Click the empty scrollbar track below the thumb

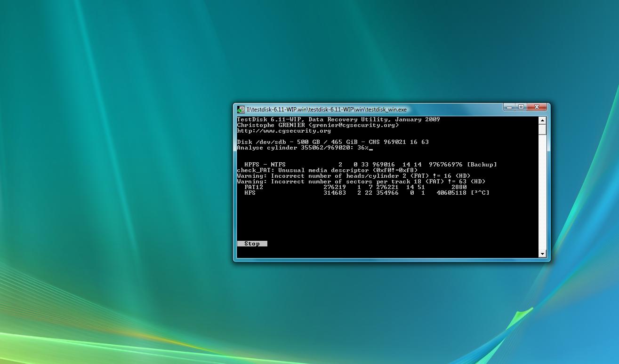542,192
